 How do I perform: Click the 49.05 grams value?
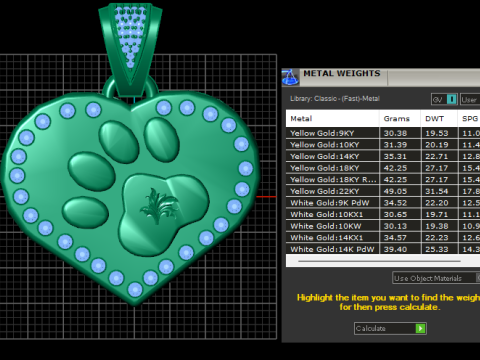click(x=395, y=191)
